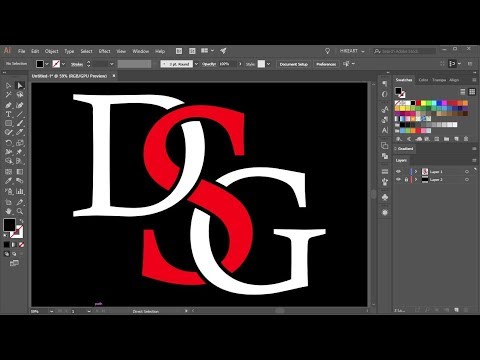Click the Preferences button
Image resolution: width=480 pixels, height=360 pixels.
(326, 64)
